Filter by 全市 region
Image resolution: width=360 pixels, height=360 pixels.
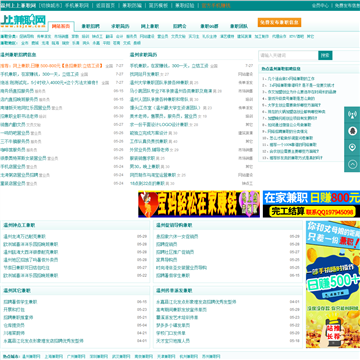(24, 43)
